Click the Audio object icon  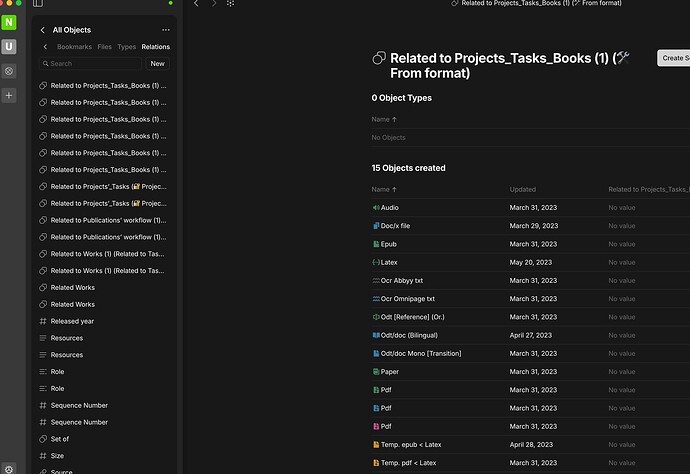[x=376, y=207]
